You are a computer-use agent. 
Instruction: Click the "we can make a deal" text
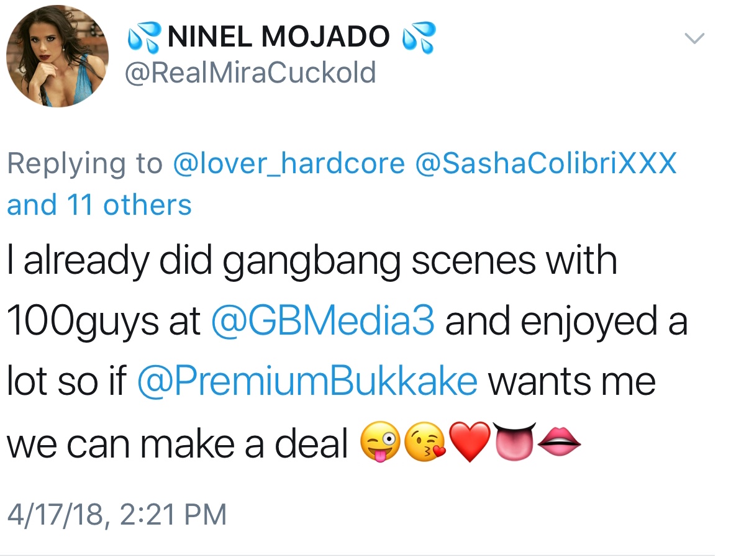(177, 442)
